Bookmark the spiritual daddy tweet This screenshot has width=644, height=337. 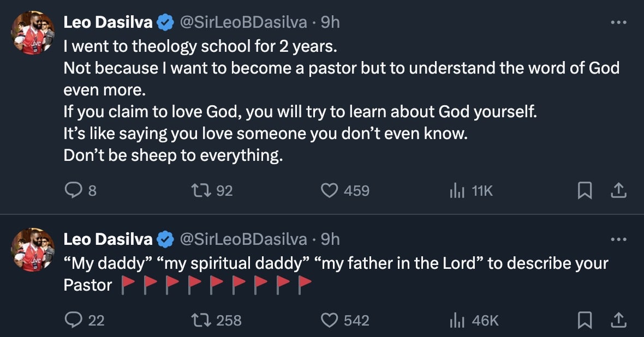[585, 321]
